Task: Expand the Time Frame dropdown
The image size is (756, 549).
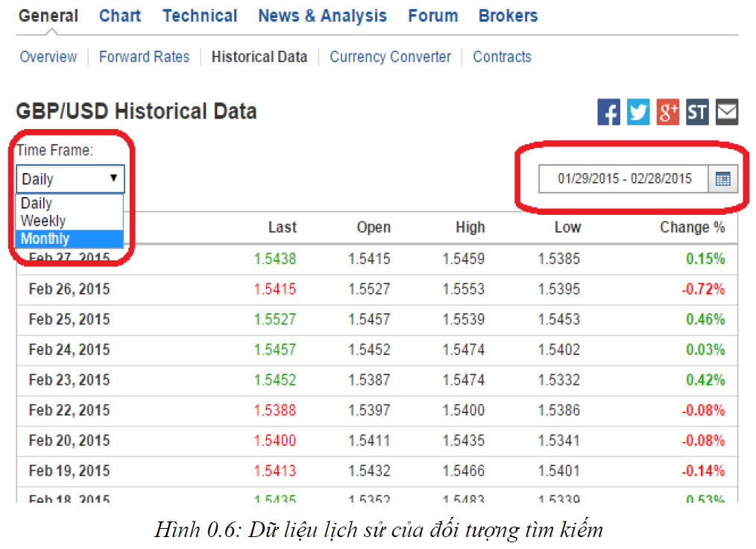Action: (x=70, y=179)
